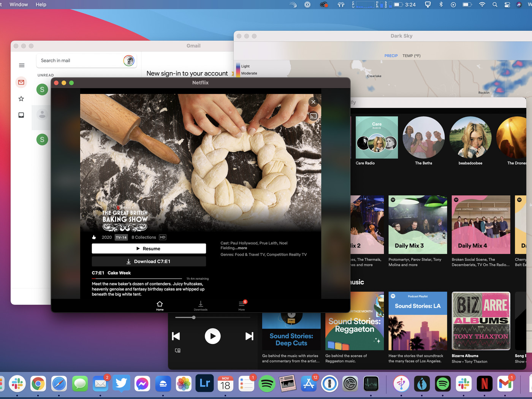This screenshot has width=532, height=399.
Task: Open Messenger from the Dock
Action: tap(142, 384)
